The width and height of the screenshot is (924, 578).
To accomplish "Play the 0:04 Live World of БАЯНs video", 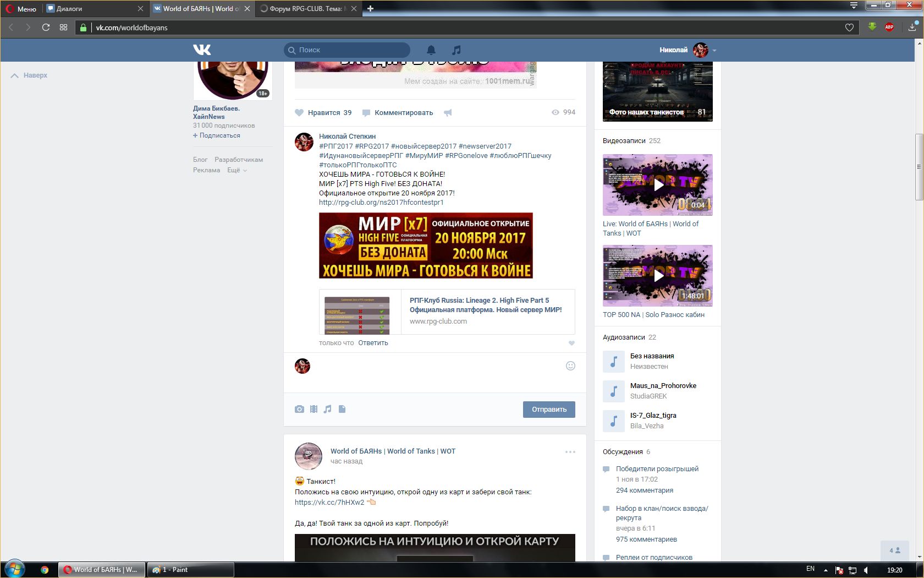I will pos(658,185).
